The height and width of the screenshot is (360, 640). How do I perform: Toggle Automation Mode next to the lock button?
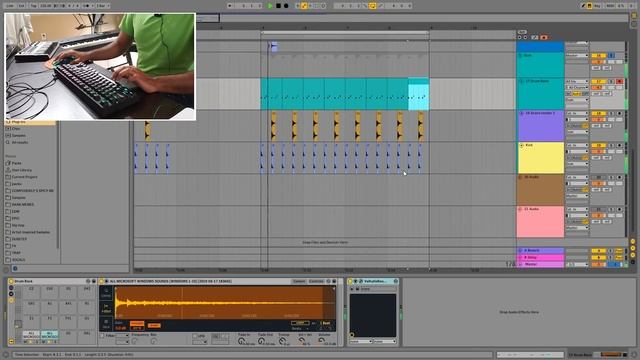[535, 38]
